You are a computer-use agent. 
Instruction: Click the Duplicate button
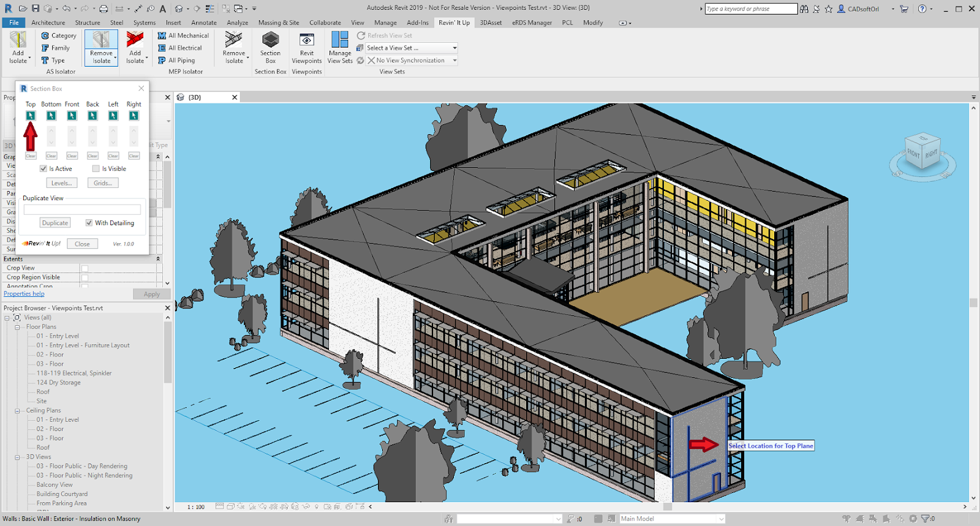[x=55, y=223]
